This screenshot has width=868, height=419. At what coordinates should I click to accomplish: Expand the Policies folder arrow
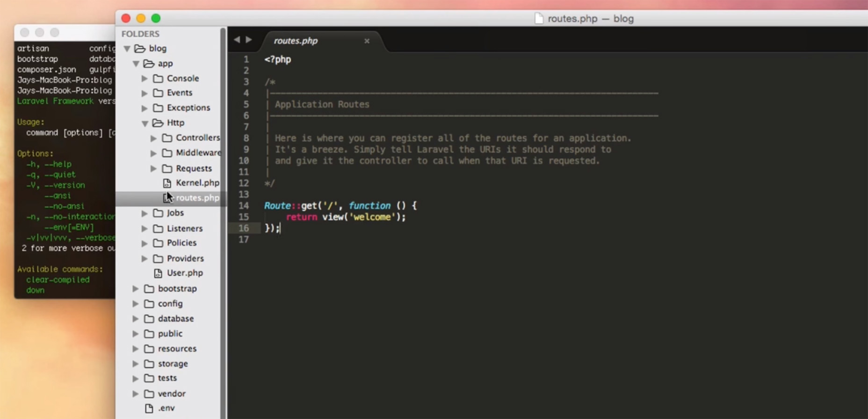tap(145, 243)
